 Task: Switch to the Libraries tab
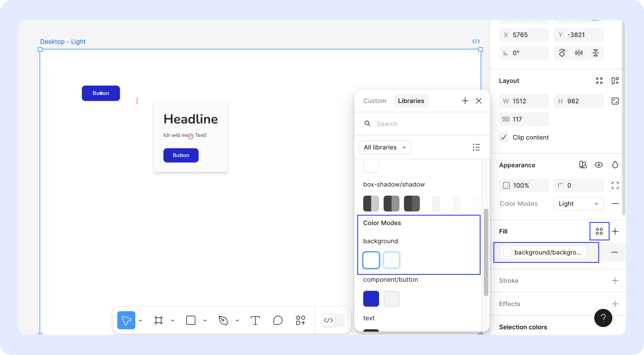click(x=411, y=101)
